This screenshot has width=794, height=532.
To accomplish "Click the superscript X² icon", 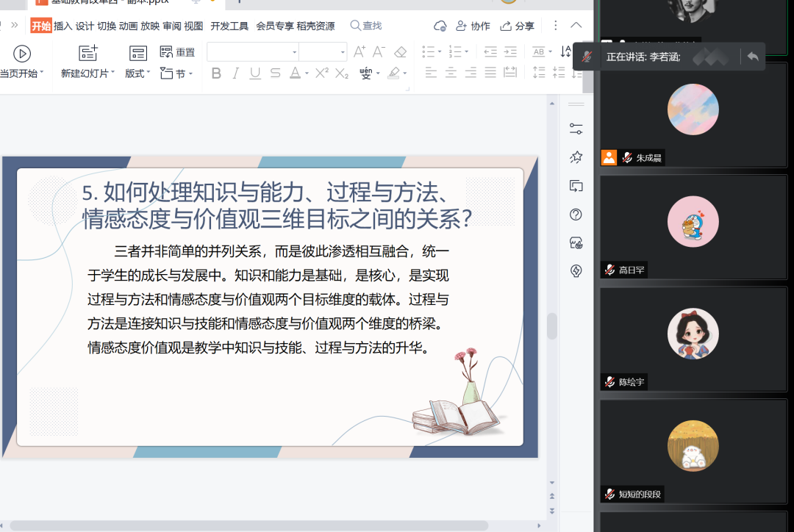I will pyautogui.click(x=321, y=73).
